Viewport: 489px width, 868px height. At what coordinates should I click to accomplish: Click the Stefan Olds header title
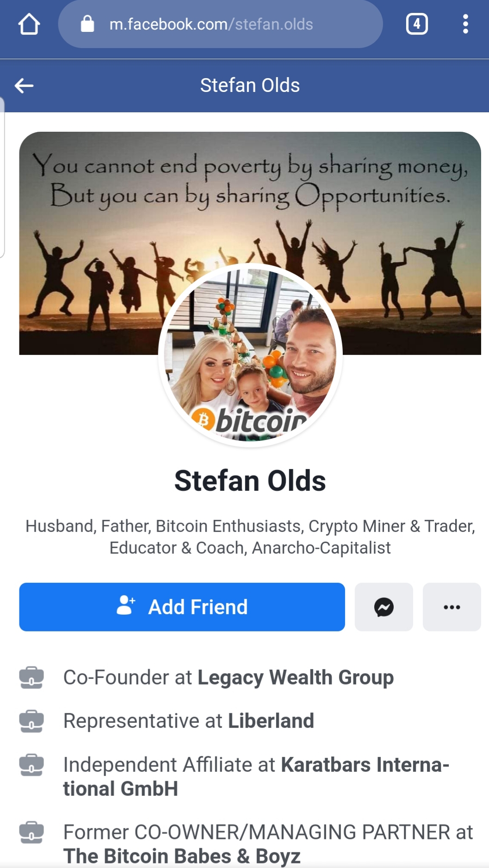coord(250,86)
